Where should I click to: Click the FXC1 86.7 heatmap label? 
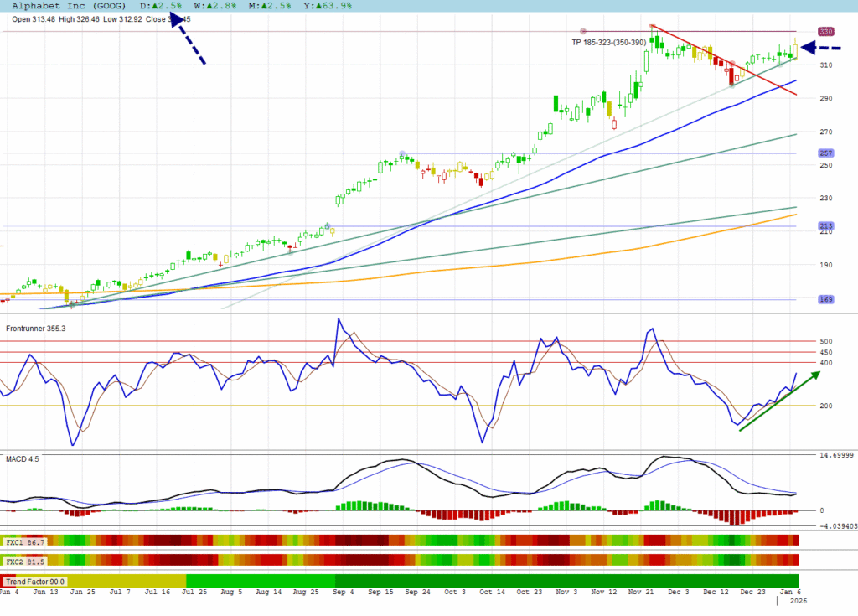point(25,544)
